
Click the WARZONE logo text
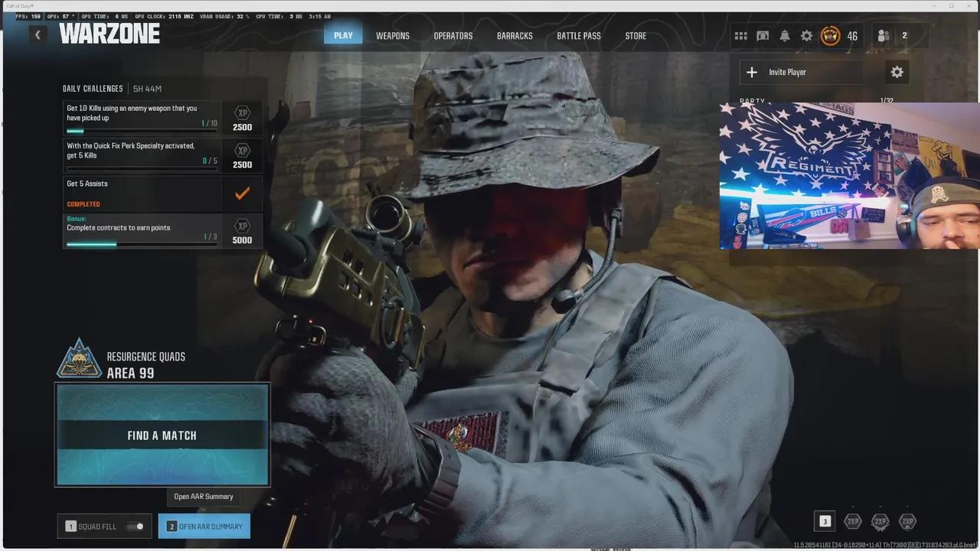(x=109, y=34)
